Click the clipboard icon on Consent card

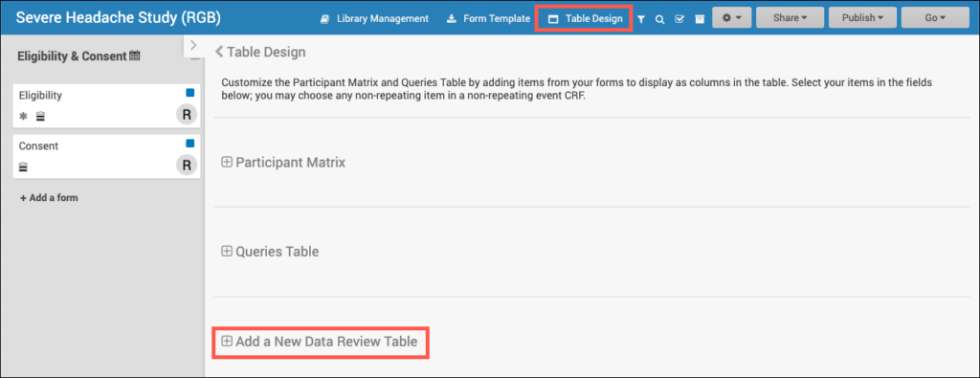tap(24, 167)
